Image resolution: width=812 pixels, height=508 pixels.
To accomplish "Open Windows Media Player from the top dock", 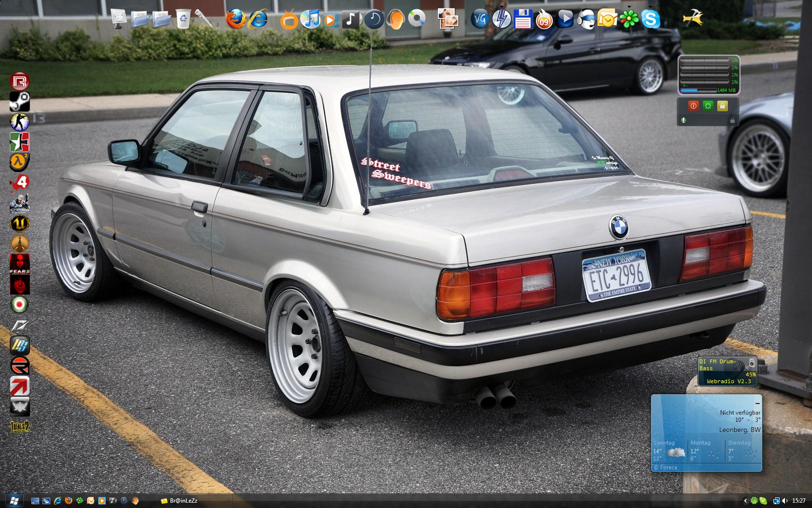I will 331,19.
